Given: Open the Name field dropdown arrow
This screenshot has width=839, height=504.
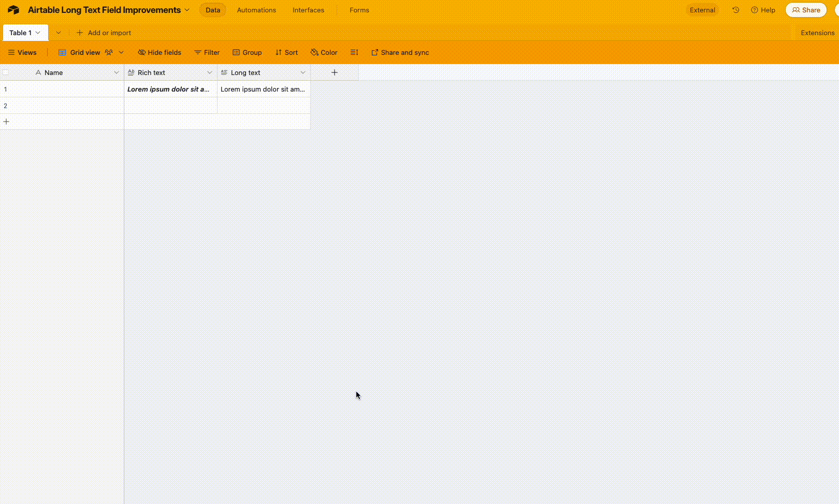Looking at the screenshot, I should click(117, 72).
